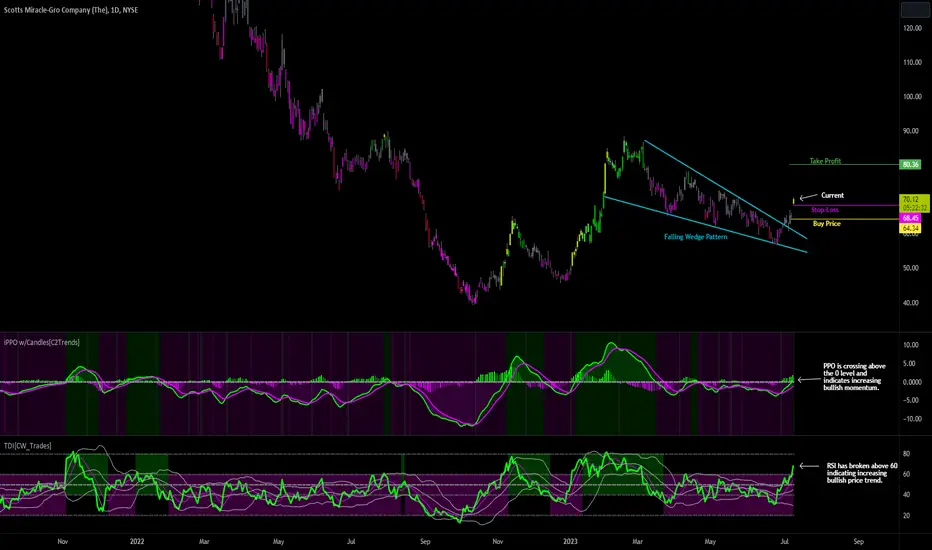932x550 pixels.
Task: Select the 'PPO is crossing above' annotation text
Action: click(854, 377)
